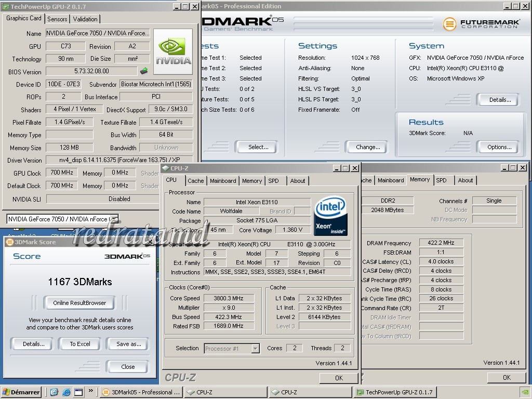The height and width of the screenshot is (399, 532).
Task: Click the Core Speed 3800.3 MHz value
Action: pos(229,298)
